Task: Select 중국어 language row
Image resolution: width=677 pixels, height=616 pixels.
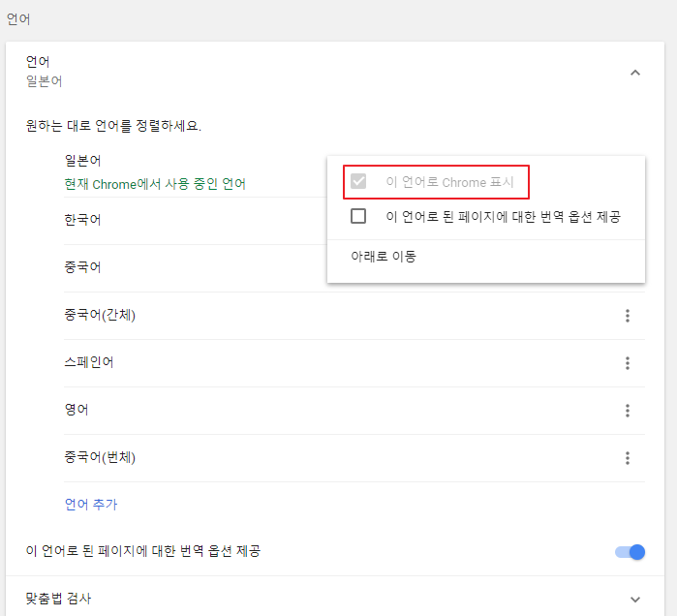Action: [x=82, y=267]
